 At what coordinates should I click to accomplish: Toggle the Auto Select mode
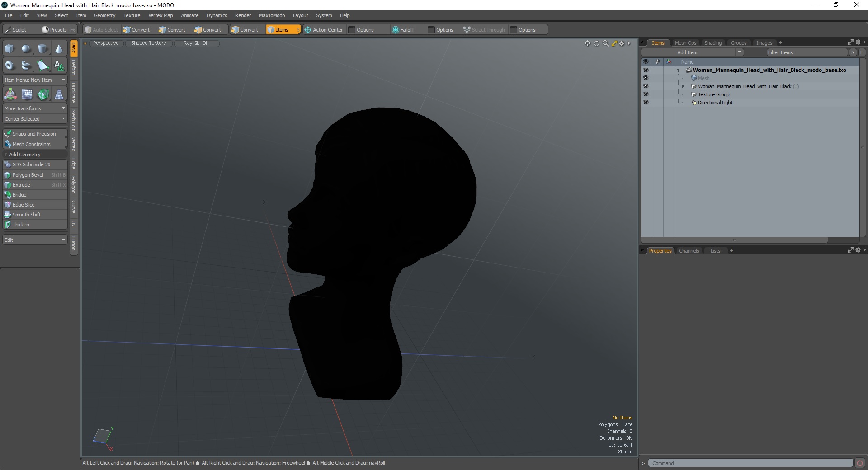click(101, 30)
